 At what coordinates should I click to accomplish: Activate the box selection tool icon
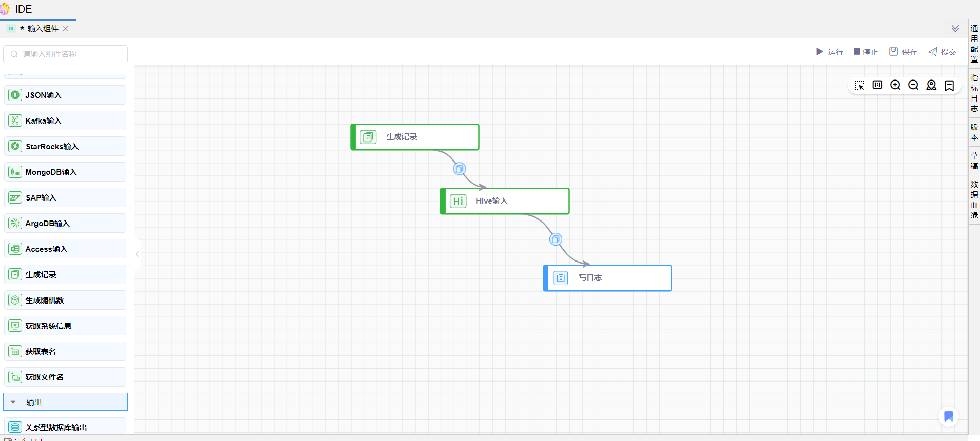859,85
